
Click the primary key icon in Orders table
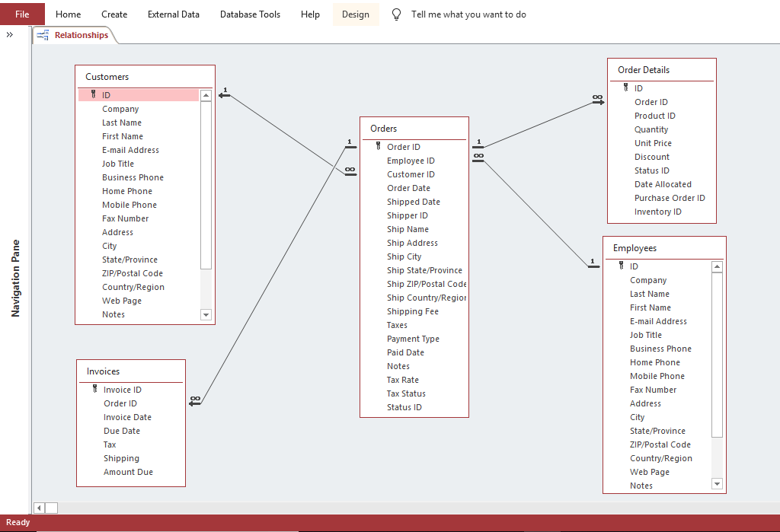coord(378,147)
